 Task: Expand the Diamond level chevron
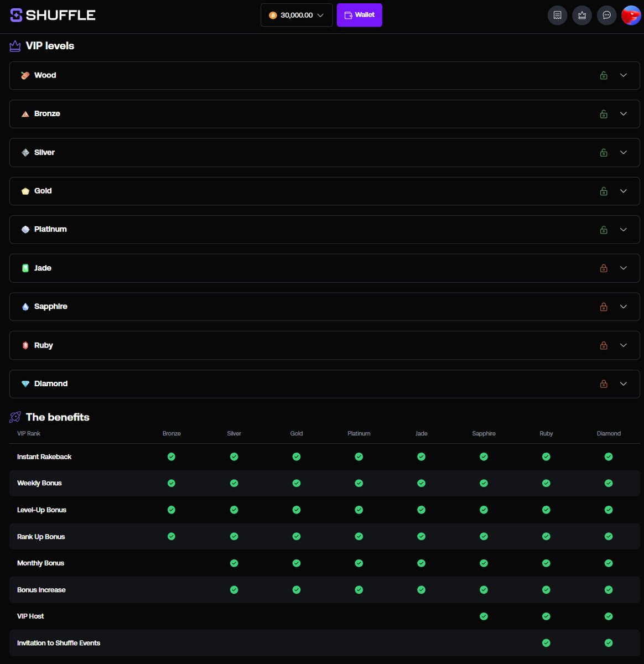(x=624, y=383)
